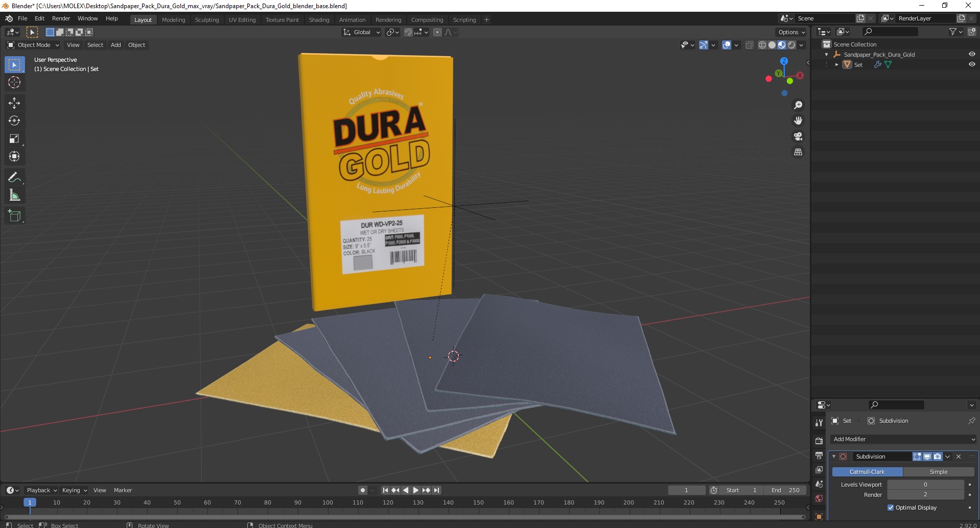The height and width of the screenshot is (528, 980).
Task: Open the Global transform orientation dropdown
Action: [x=361, y=32]
